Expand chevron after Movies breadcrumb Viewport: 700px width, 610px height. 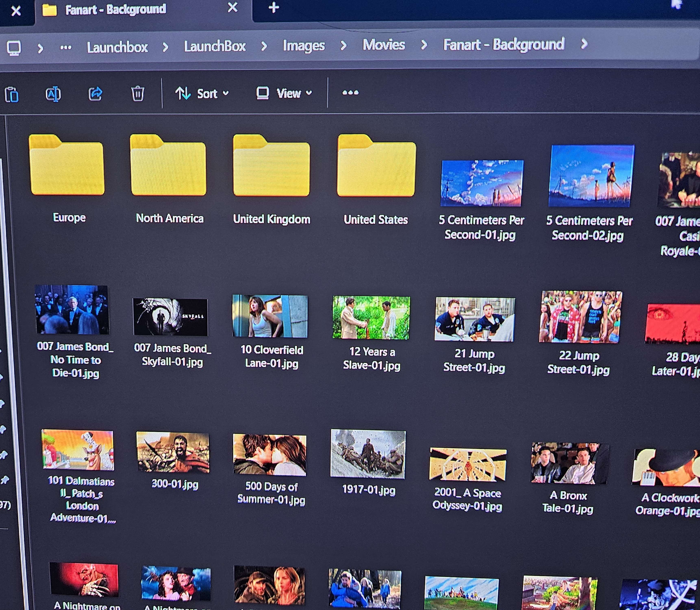coord(424,44)
